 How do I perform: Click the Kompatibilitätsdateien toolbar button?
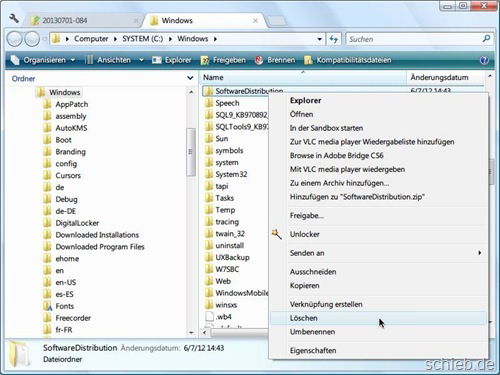coord(348,60)
